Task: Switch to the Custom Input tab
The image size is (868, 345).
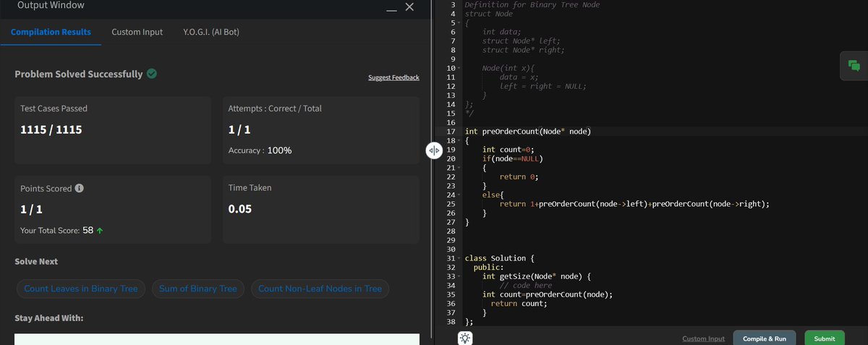Action: (137, 32)
